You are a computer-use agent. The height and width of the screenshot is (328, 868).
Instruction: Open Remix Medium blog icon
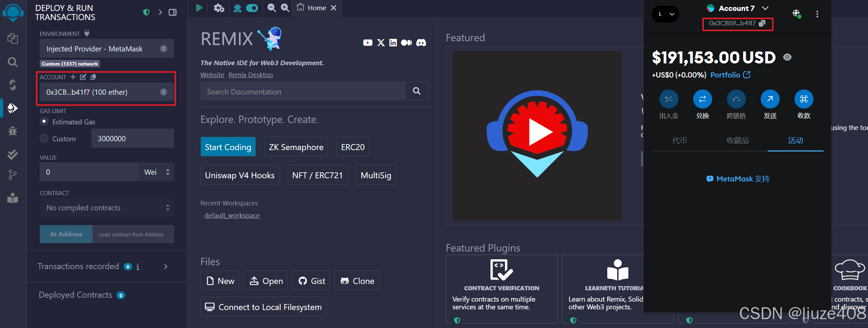pyautogui.click(x=406, y=43)
